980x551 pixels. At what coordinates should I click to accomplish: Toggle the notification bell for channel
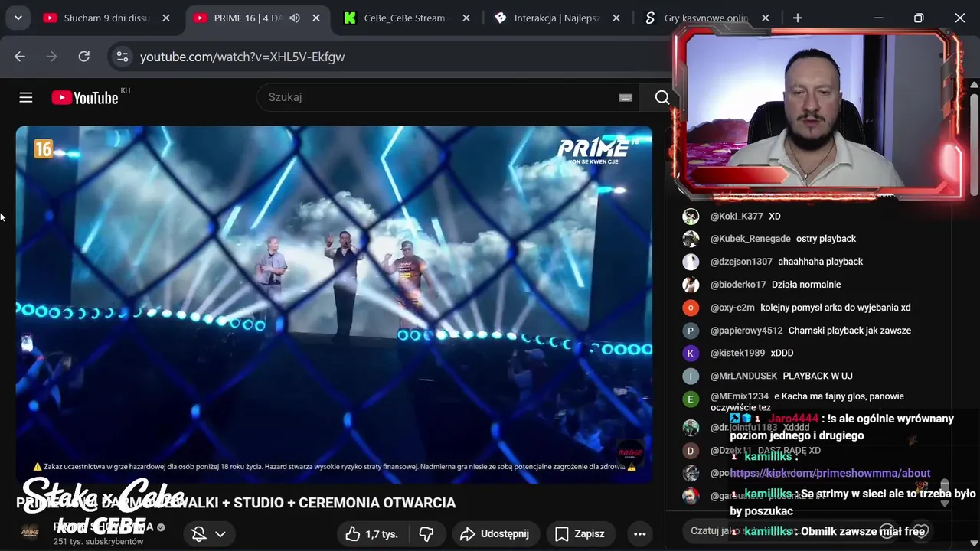[199, 533]
